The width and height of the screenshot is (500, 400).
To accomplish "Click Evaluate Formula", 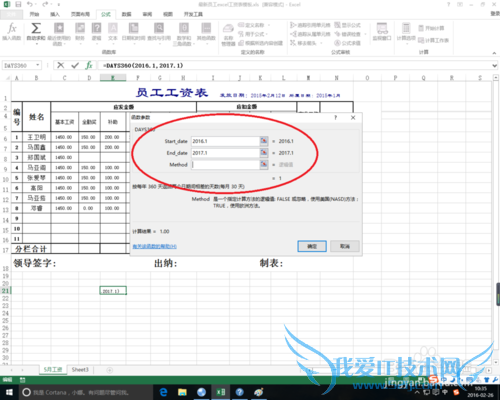I will (x=348, y=43).
